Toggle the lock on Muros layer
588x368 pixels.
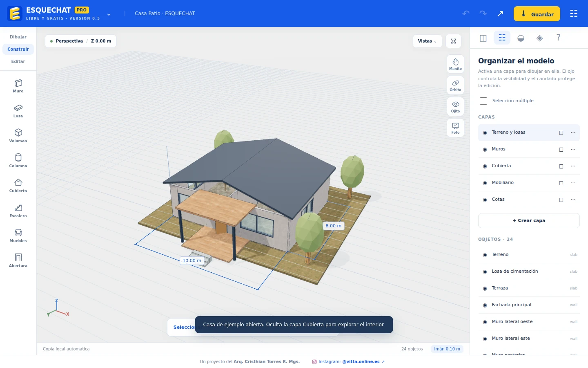coord(561,150)
